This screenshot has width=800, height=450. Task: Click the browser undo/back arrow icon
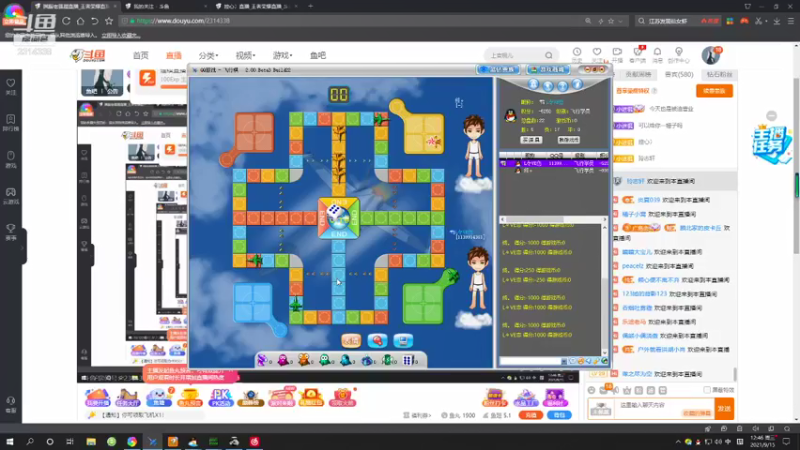coord(94,21)
